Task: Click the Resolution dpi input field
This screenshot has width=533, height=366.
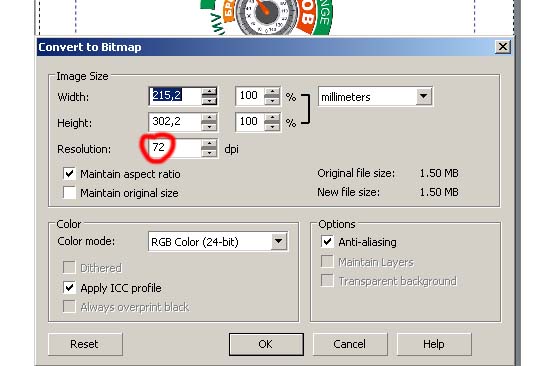Action: coord(175,148)
